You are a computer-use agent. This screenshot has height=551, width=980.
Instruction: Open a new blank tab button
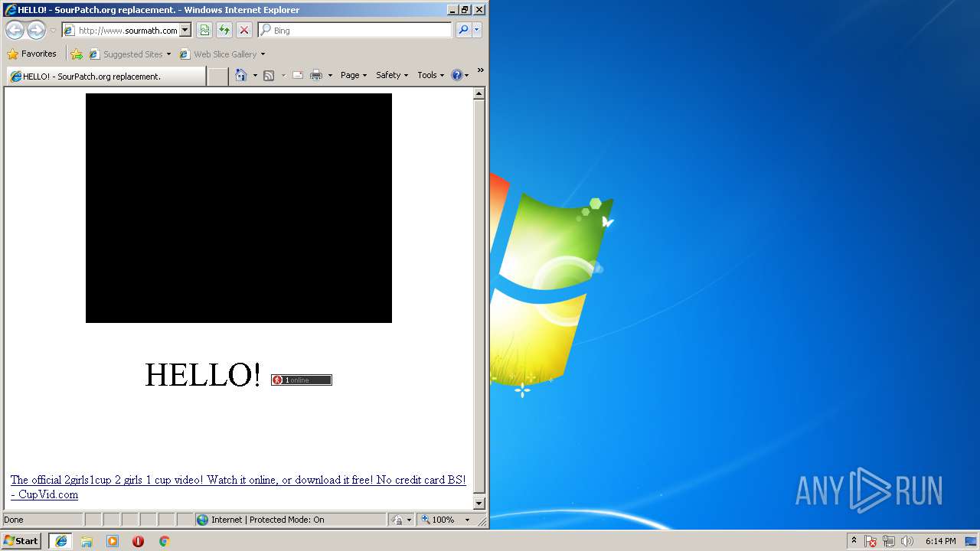click(218, 76)
